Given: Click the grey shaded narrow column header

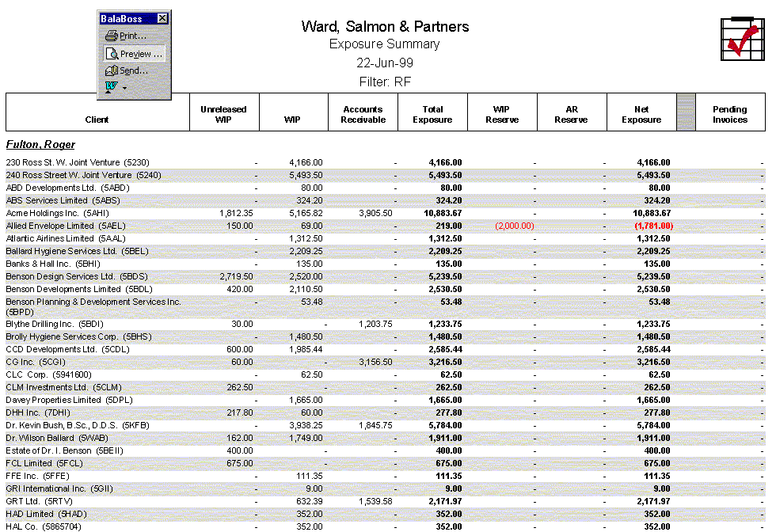Looking at the screenshot, I should coord(686,112).
